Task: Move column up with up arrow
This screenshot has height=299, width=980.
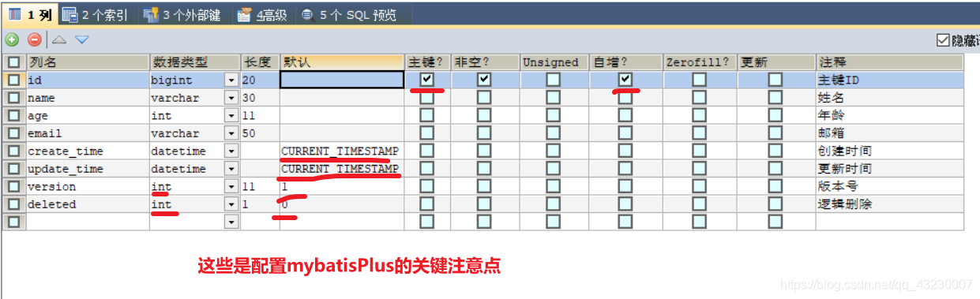Action: (x=59, y=39)
